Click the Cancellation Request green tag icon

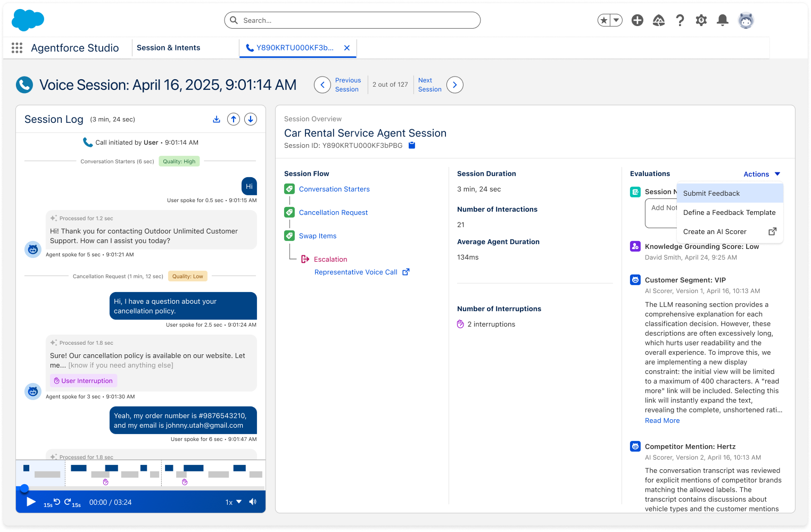tap(289, 212)
